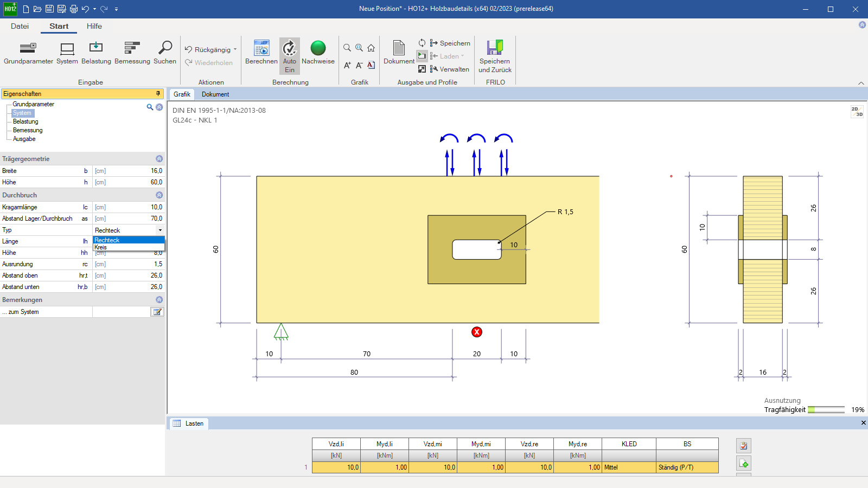Toggle Auto Ein calculation mode
The width and height of the screenshot is (868, 488).
pos(290,56)
